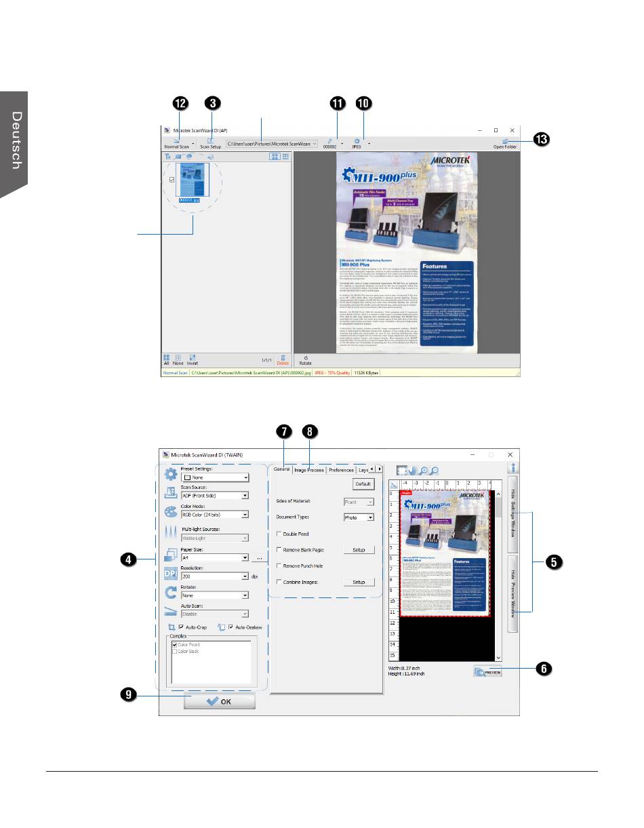Click the ADF Scan Source icon

pyautogui.click(x=172, y=493)
